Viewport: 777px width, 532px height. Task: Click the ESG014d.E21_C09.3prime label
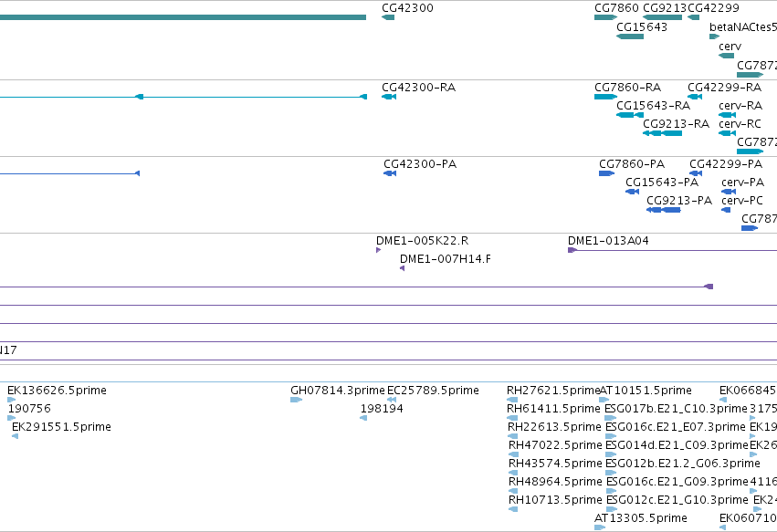coord(677,445)
